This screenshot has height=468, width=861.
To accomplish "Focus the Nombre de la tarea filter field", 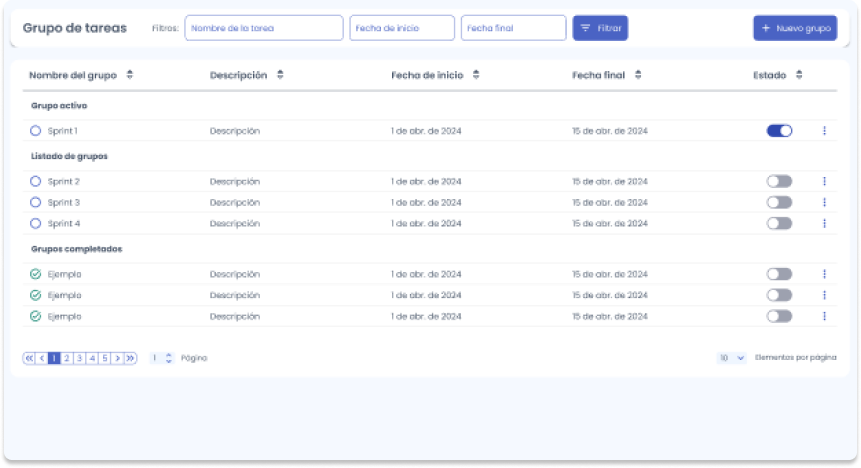I will click(x=264, y=28).
